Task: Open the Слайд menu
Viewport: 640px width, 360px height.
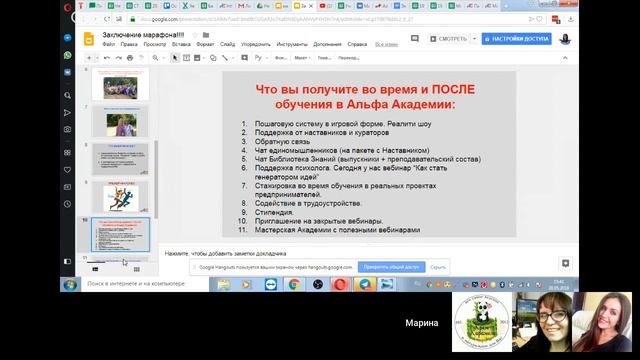Action: 227,44
